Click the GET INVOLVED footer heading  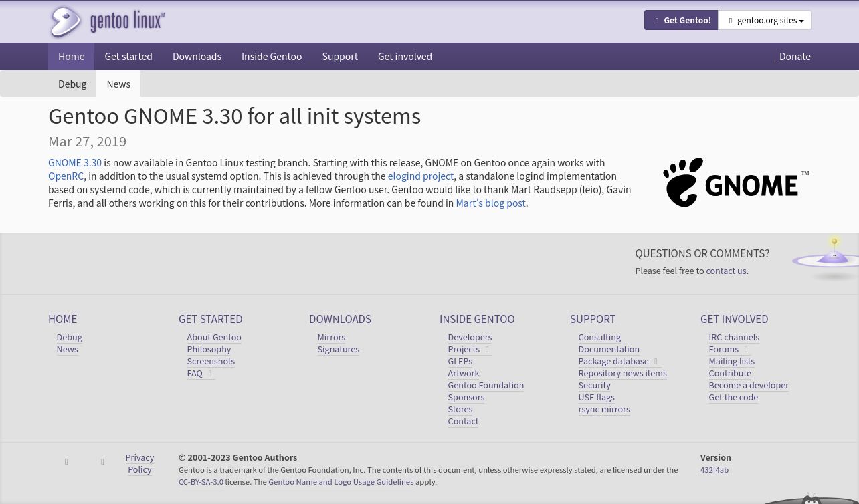coord(734,319)
